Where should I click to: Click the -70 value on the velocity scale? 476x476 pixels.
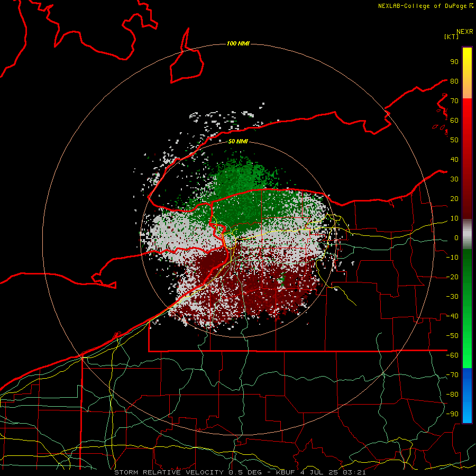(x=452, y=375)
